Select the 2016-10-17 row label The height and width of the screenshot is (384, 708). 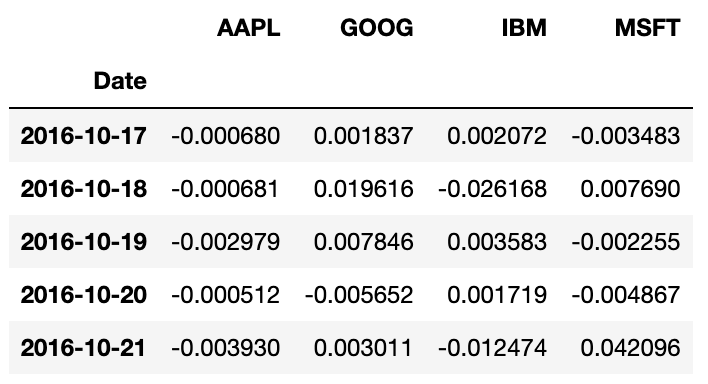pos(84,136)
